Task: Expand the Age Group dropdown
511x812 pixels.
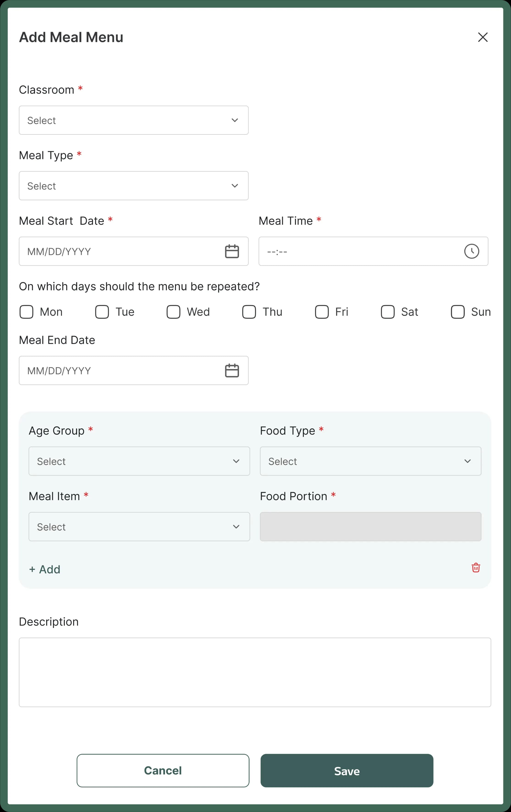Action: tap(139, 461)
